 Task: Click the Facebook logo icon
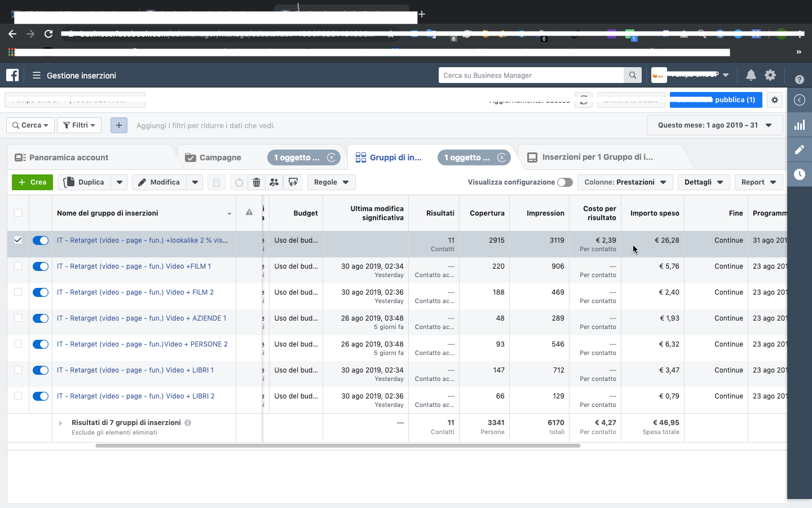[x=12, y=75]
